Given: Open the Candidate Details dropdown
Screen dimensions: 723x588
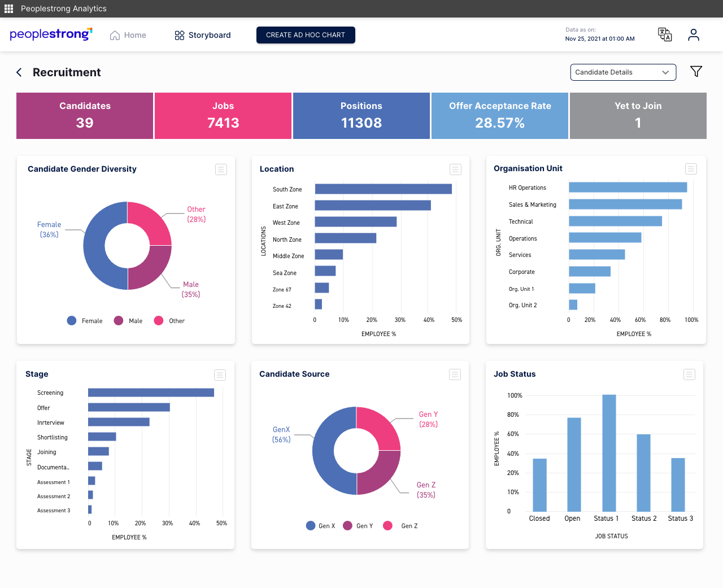Looking at the screenshot, I should point(623,72).
